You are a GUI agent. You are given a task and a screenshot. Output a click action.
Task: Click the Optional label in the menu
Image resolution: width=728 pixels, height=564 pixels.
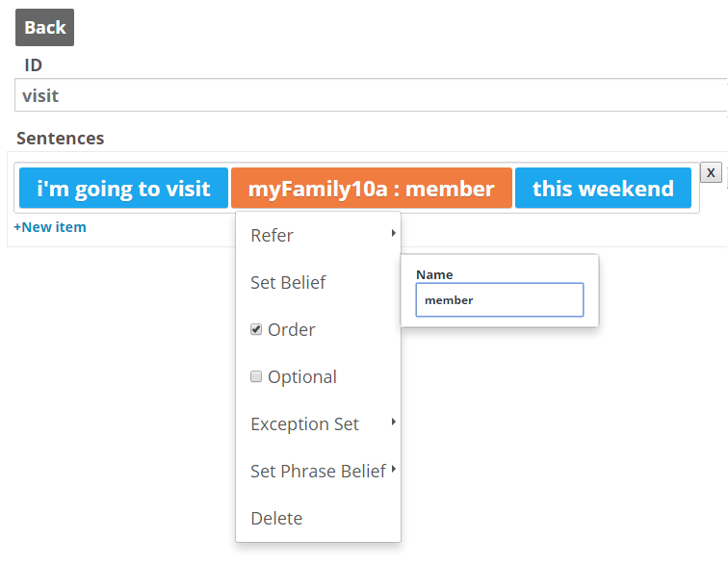tap(302, 377)
